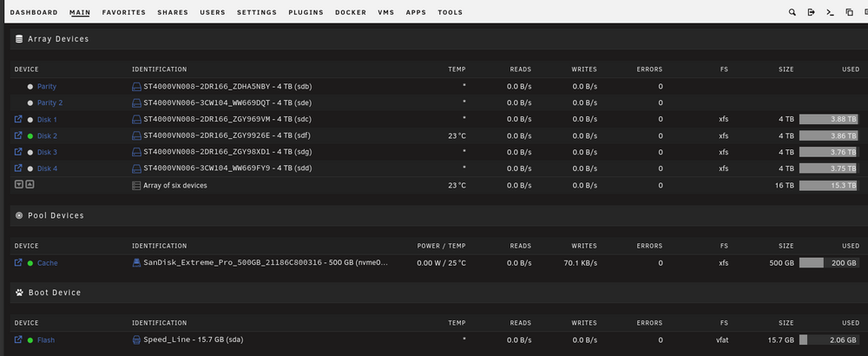Click the Disk 4 grey status dot
This screenshot has height=356, width=868.
[x=30, y=168]
